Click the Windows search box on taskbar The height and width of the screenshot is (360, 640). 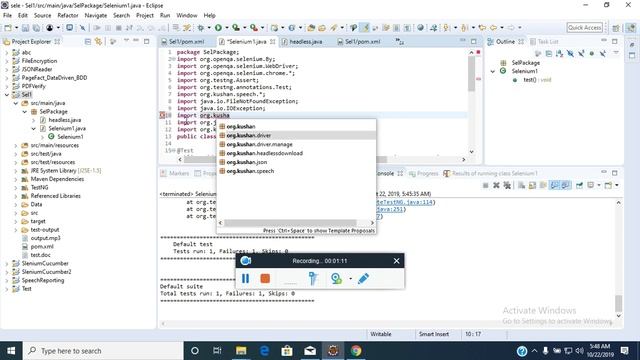104,351
